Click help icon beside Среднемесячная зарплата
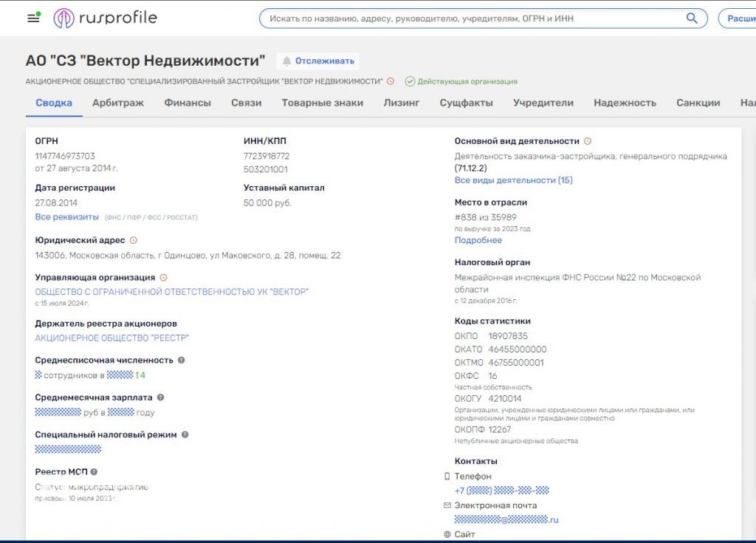Viewport: 756px width, 543px height. click(x=160, y=397)
